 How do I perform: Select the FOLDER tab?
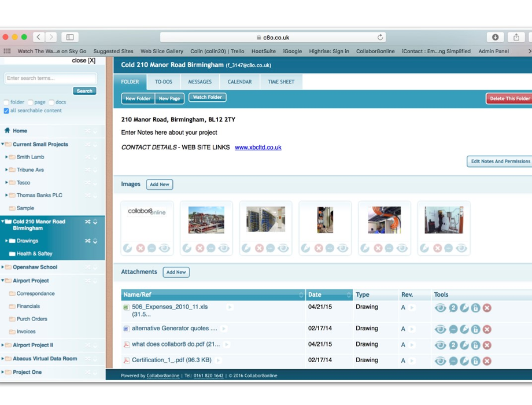click(130, 82)
